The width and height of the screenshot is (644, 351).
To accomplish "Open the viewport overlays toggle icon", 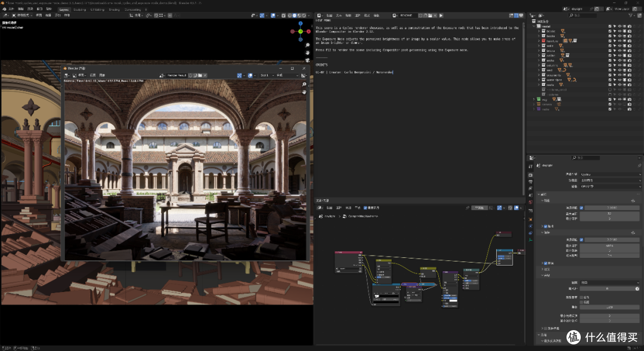I will coord(273,15).
